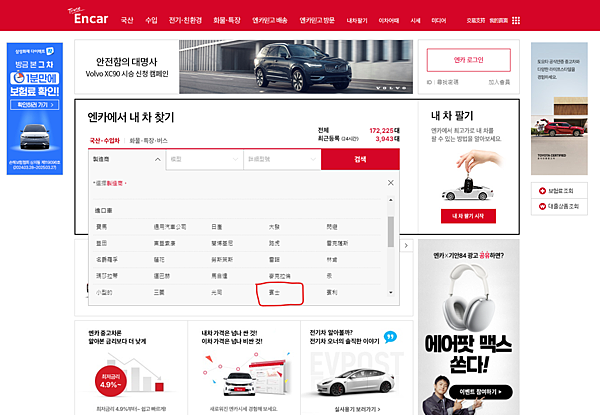The width and height of the screenshot is (600, 415).
Task: Open the Volvo XC90 campaign banner
Action: [244, 67]
